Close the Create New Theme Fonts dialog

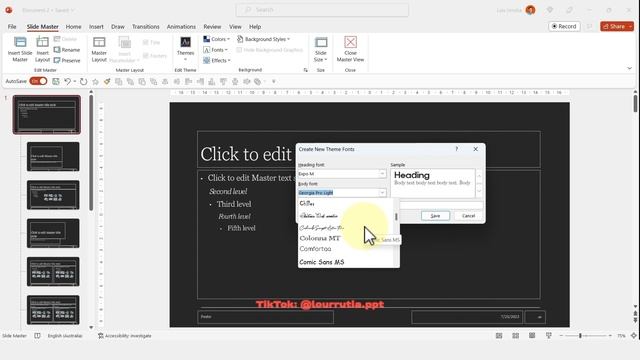point(476,149)
